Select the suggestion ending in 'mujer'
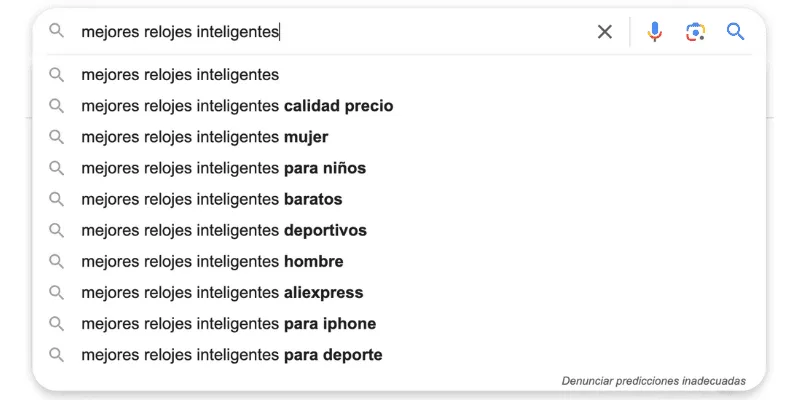This screenshot has width=800, height=400. [205, 137]
